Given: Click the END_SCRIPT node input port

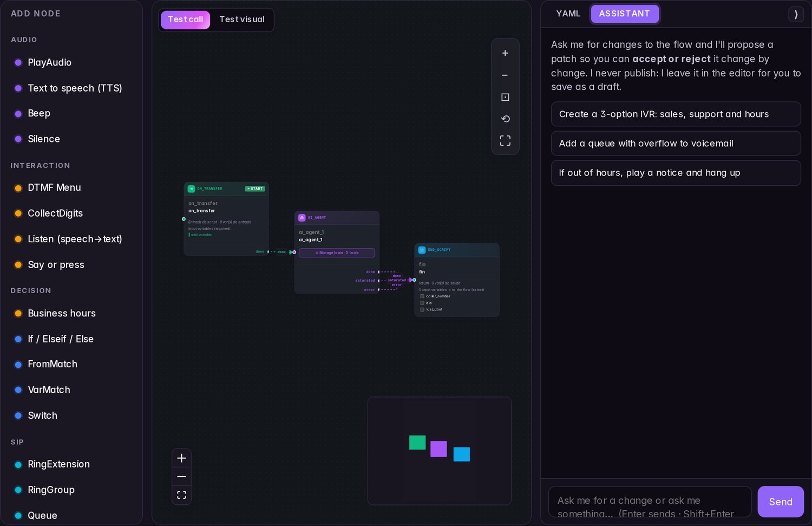Looking at the screenshot, I should [x=414, y=280].
